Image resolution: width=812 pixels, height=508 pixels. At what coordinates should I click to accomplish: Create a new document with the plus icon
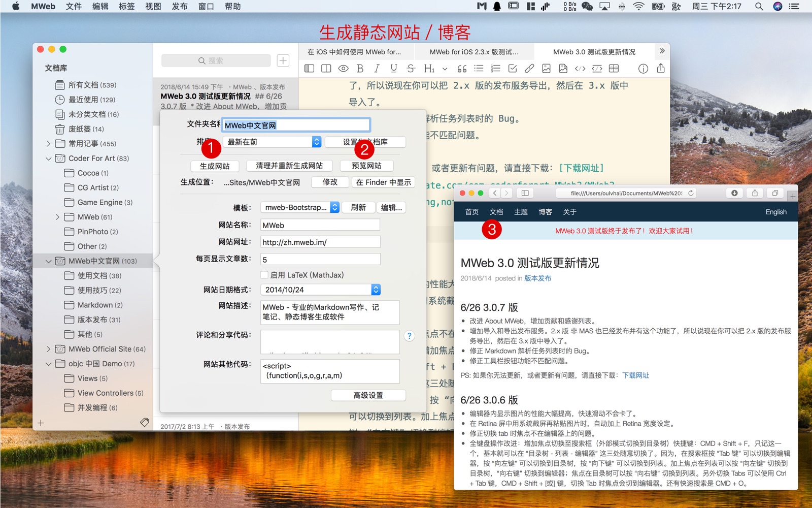[283, 60]
